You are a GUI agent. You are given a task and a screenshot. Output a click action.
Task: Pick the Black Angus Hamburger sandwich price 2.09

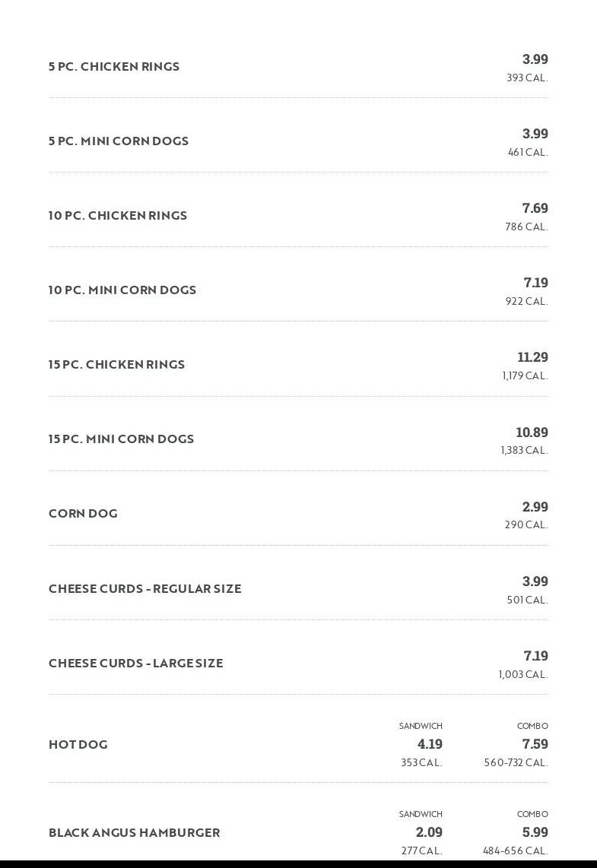[x=430, y=832]
